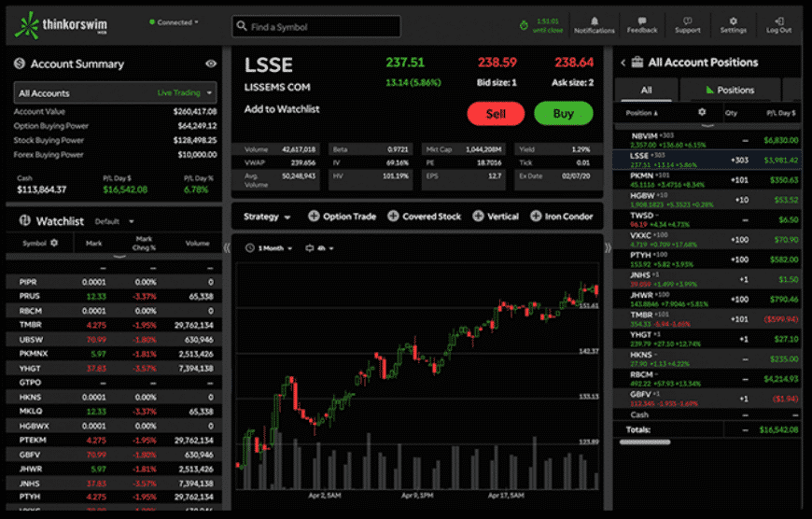Open the All Accounts Live Trading dropdown
The width and height of the screenshot is (812, 519).
[115, 93]
